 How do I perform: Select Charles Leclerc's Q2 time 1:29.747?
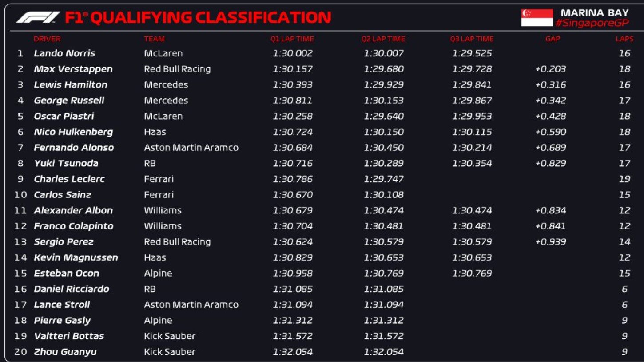coord(384,179)
